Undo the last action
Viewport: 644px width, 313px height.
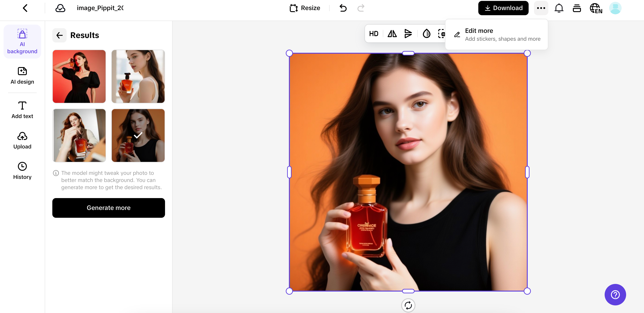click(x=343, y=8)
